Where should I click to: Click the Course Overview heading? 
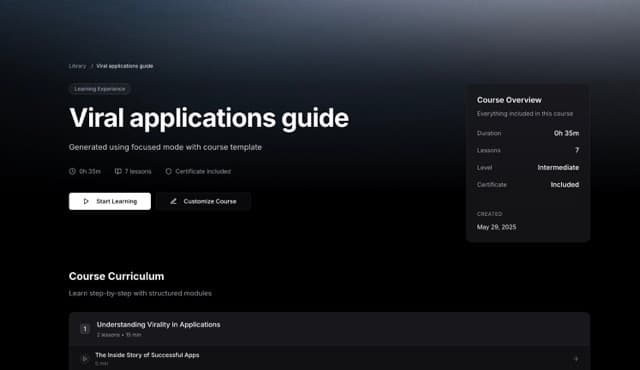[509, 100]
